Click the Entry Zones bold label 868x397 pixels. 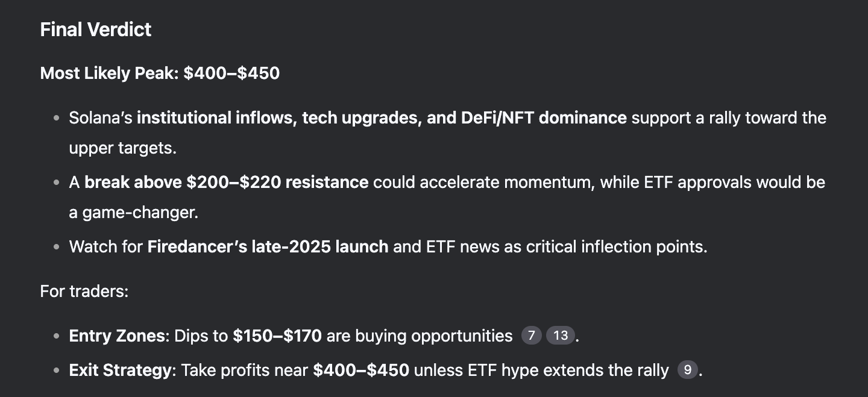pos(117,336)
